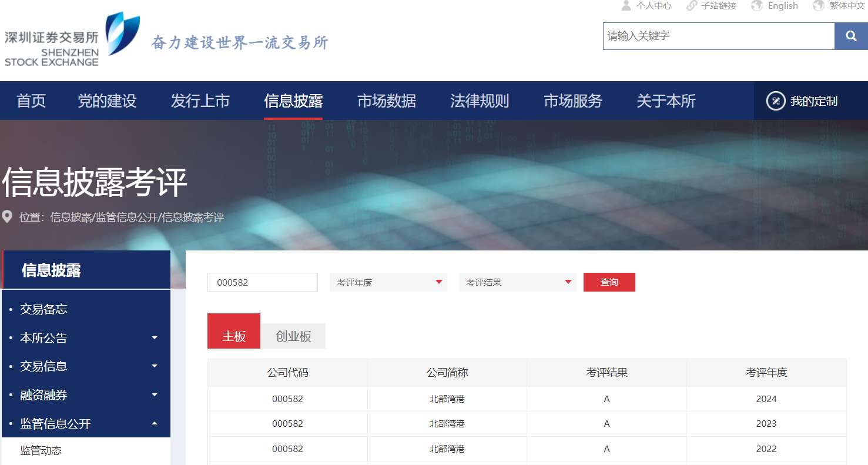
Task: Click the location pin icon in breadcrumb
Action: [8, 217]
